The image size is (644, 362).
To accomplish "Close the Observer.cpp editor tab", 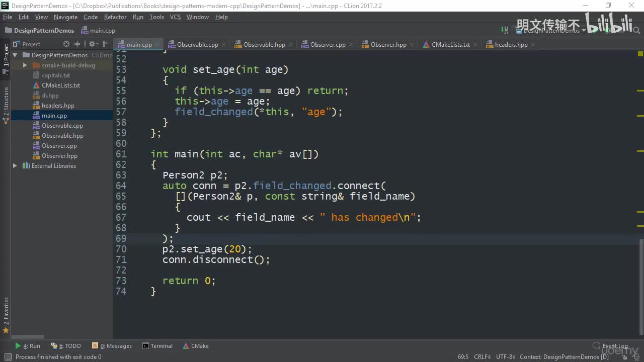I will coord(351,45).
